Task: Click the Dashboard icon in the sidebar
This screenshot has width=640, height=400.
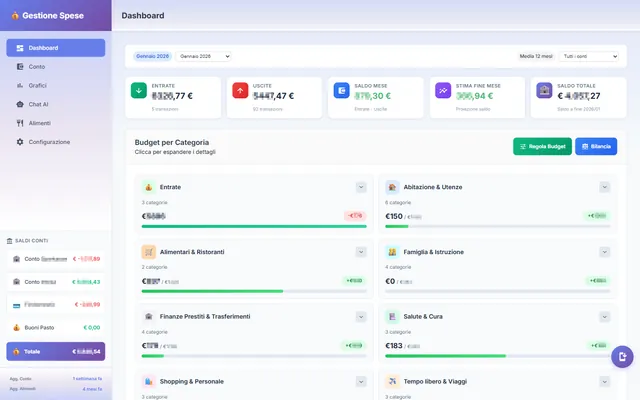Action: click(x=20, y=48)
